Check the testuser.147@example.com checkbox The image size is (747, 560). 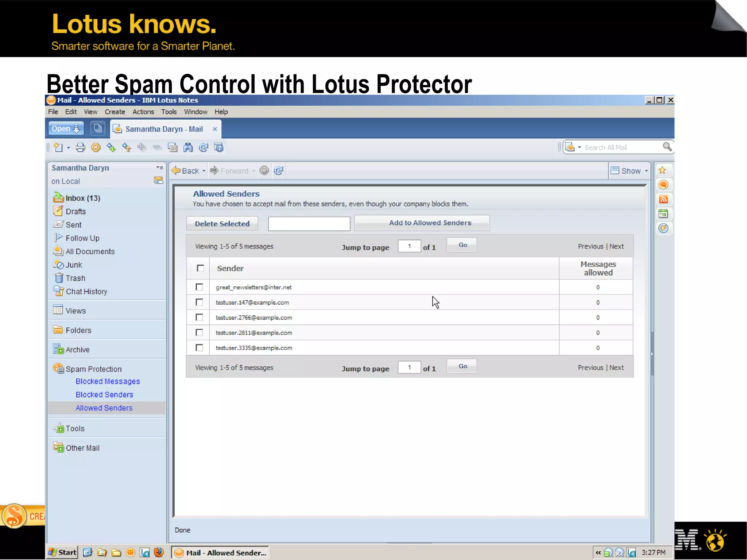(199, 302)
